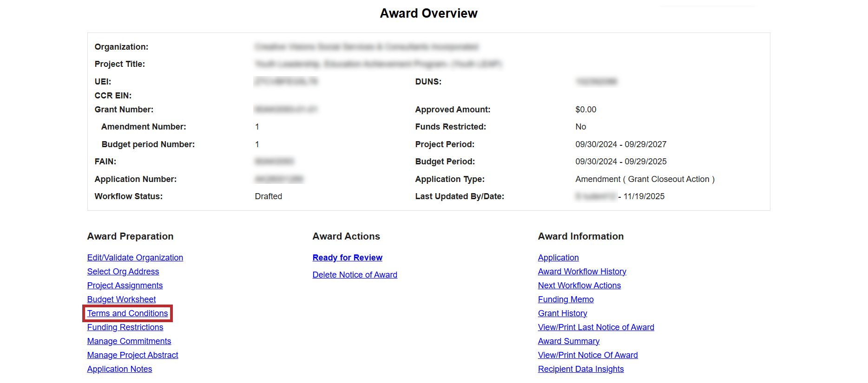This screenshot has width=868, height=383.
Task: Open the Edit/Validate Organization link
Action: tap(135, 258)
